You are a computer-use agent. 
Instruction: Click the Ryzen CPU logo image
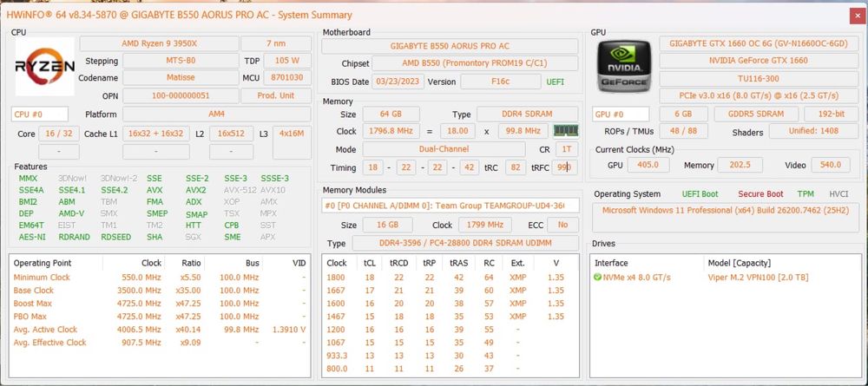[45, 67]
